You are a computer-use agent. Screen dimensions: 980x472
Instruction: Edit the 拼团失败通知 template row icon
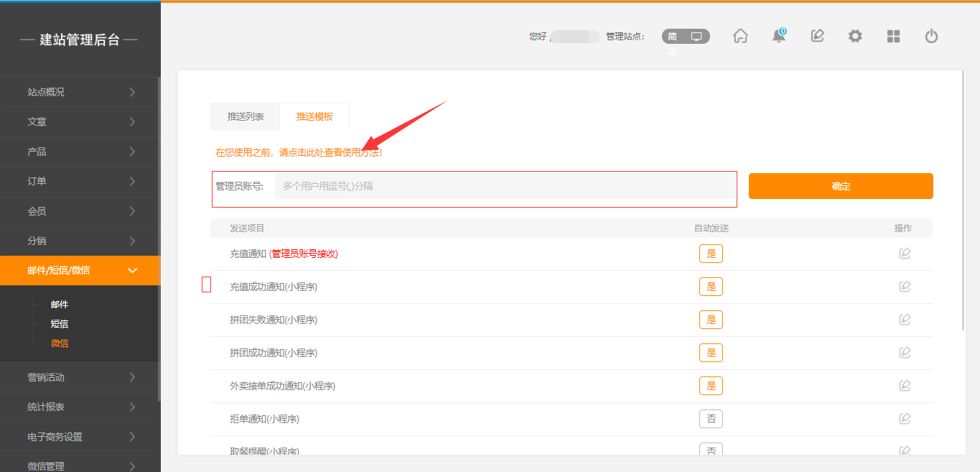905,320
